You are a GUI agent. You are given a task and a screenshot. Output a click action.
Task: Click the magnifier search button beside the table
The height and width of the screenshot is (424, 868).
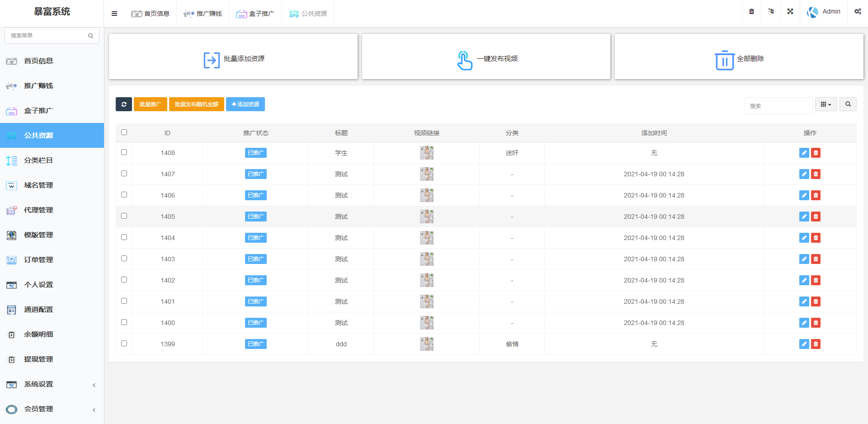click(x=848, y=104)
